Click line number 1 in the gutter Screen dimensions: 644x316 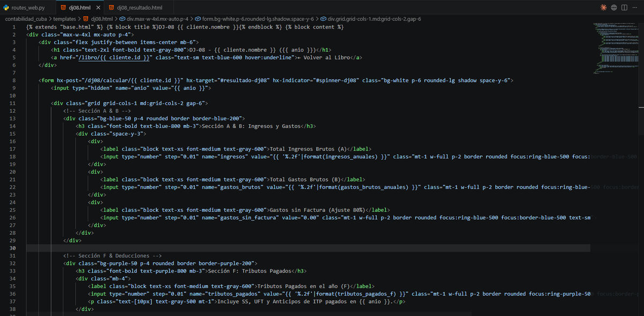point(14,27)
